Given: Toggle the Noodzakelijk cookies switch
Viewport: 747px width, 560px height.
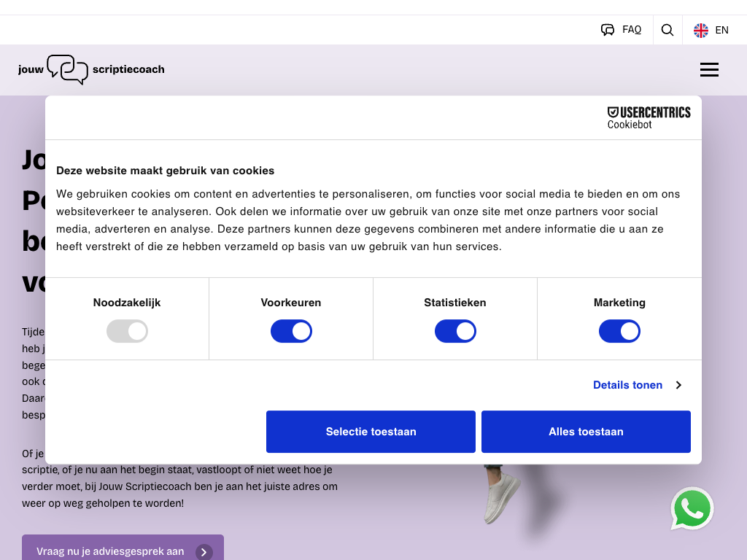Looking at the screenshot, I should coord(128,332).
